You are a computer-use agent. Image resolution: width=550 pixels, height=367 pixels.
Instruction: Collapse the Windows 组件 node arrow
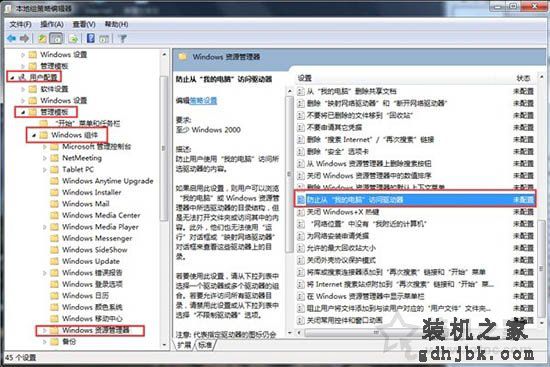[34, 135]
